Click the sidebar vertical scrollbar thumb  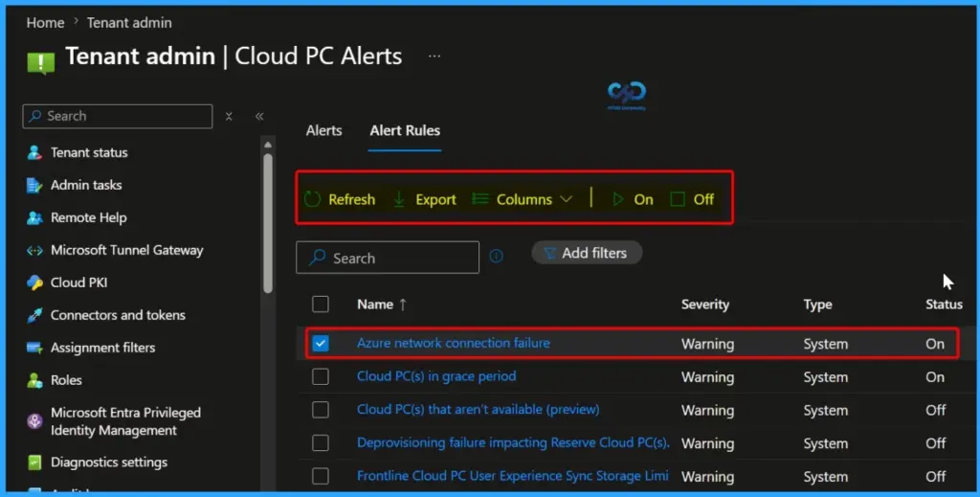pyautogui.click(x=268, y=222)
